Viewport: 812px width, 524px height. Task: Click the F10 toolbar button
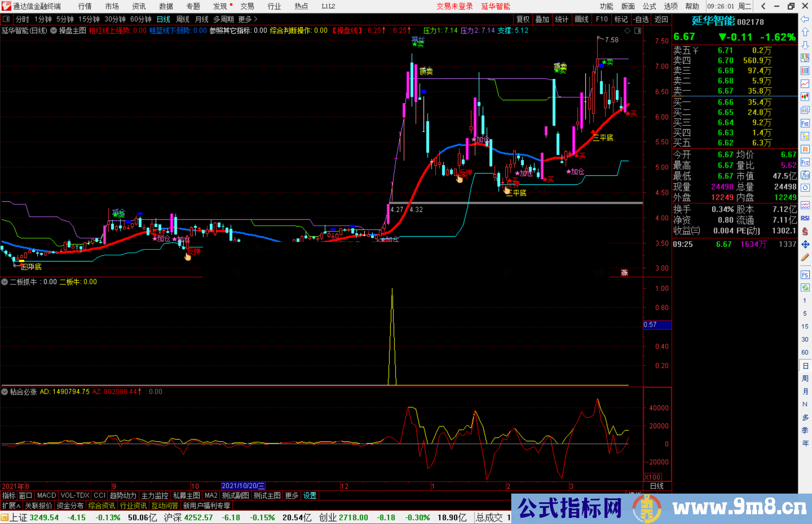click(x=601, y=19)
